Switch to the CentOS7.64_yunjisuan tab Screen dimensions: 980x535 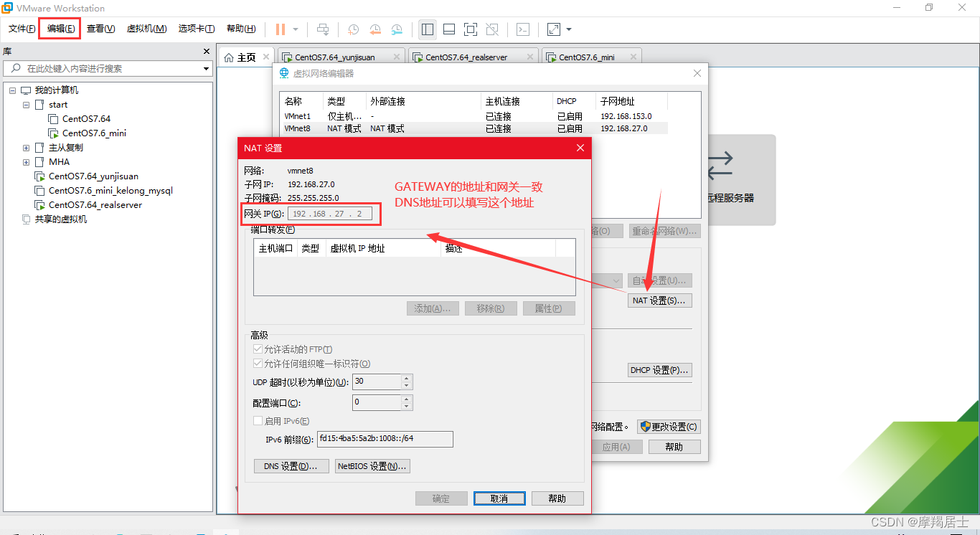334,57
